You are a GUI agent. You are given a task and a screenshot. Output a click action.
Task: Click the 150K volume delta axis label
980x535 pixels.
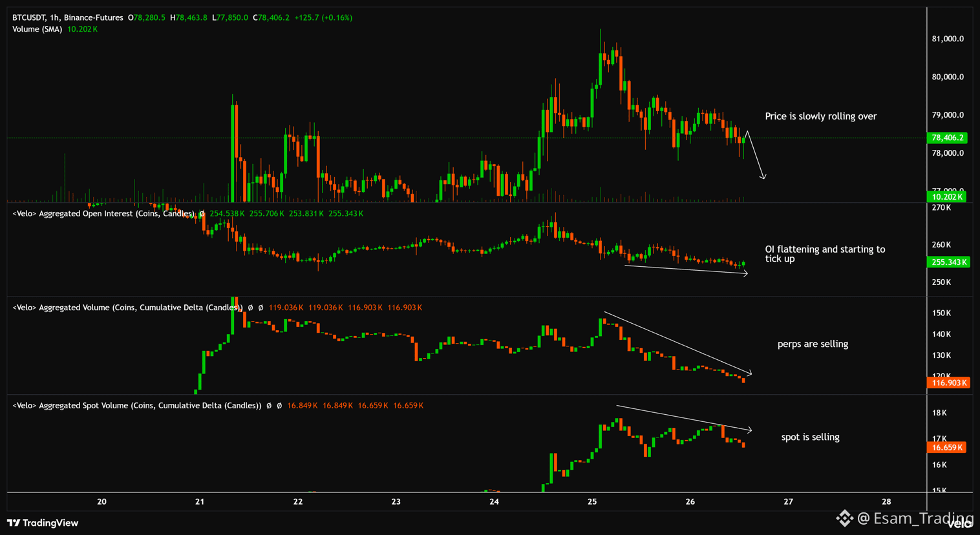[x=941, y=313]
